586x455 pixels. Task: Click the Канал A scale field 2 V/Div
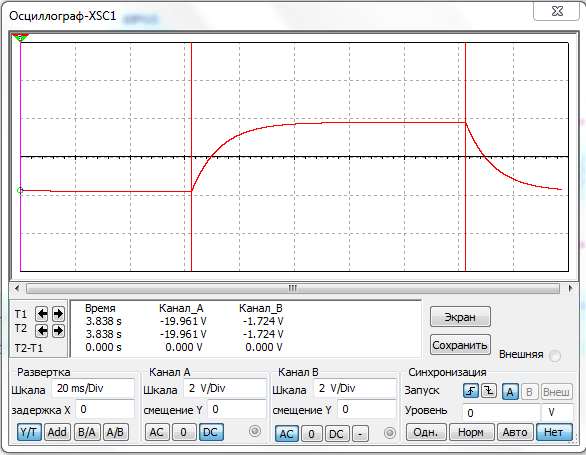(x=225, y=388)
